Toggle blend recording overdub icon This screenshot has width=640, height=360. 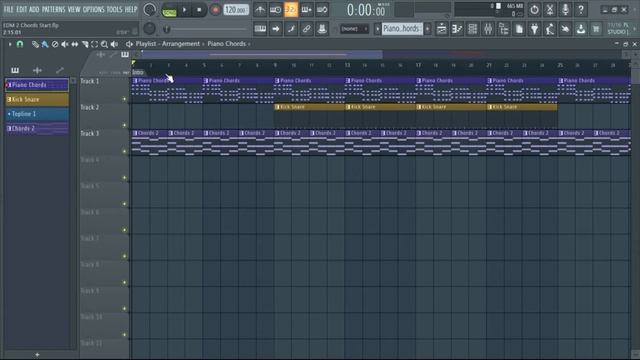point(307,9)
